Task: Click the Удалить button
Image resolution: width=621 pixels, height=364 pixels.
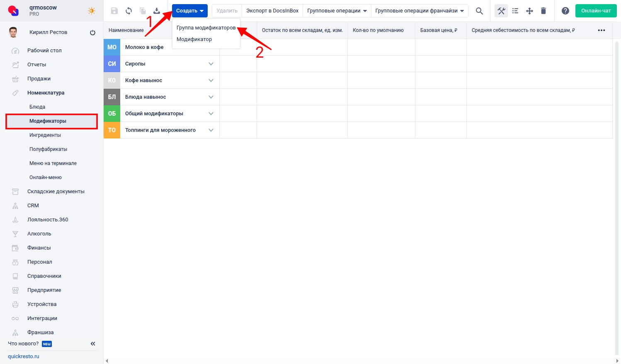Action: (227, 11)
